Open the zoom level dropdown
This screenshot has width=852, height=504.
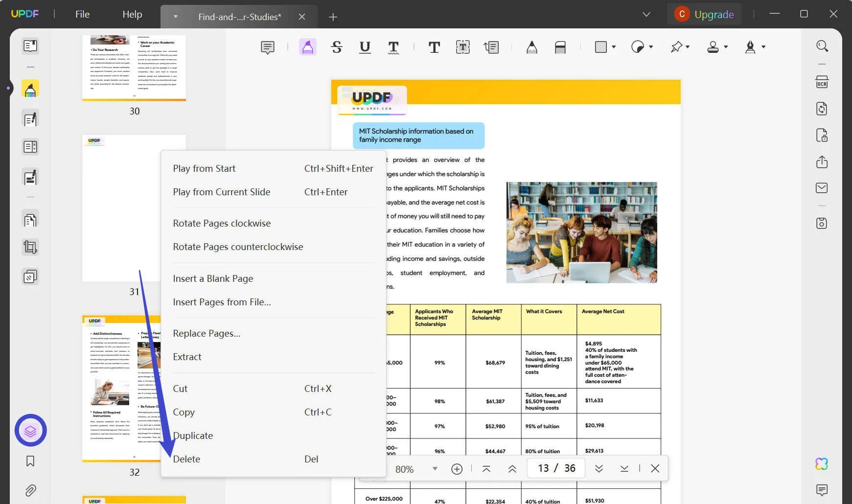435,469
